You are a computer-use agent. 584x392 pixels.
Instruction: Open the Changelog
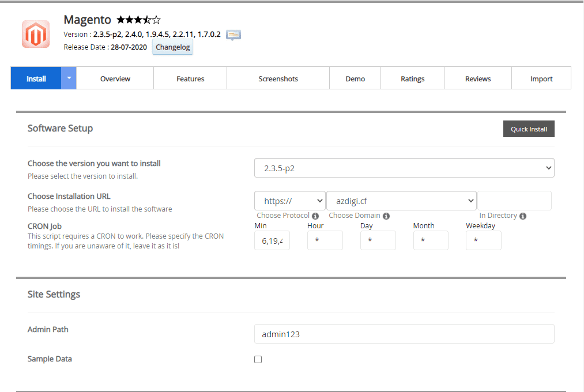click(172, 47)
